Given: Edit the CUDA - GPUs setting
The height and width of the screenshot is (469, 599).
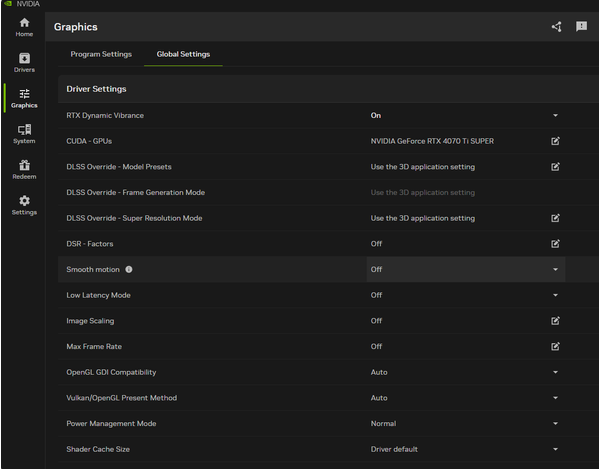Looking at the screenshot, I should tap(555, 141).
